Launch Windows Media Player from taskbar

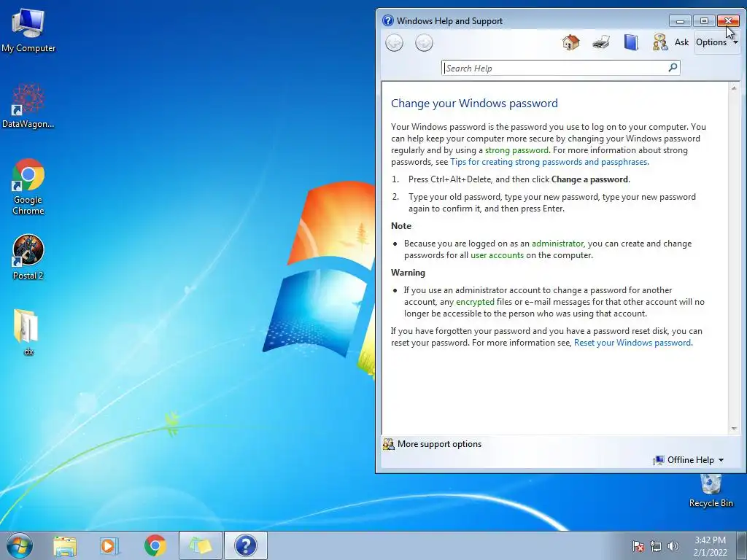(109, 545)
